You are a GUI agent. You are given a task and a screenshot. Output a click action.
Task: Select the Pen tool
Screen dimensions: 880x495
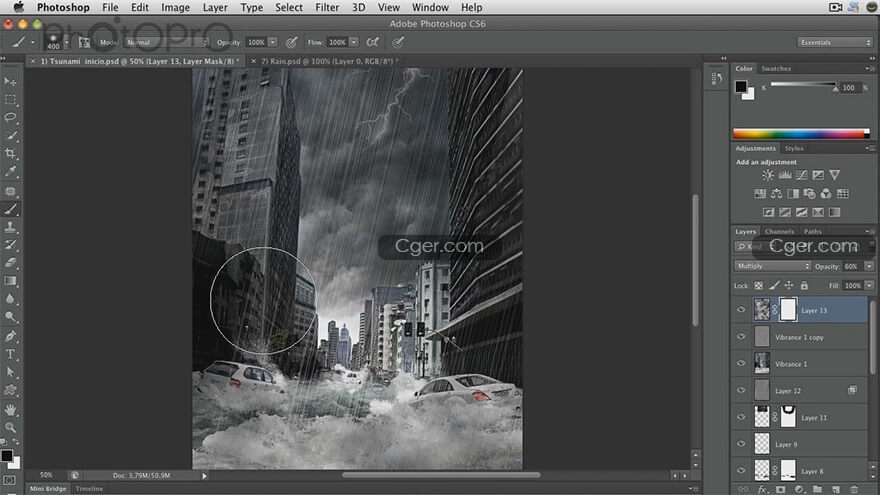[10, 336]
